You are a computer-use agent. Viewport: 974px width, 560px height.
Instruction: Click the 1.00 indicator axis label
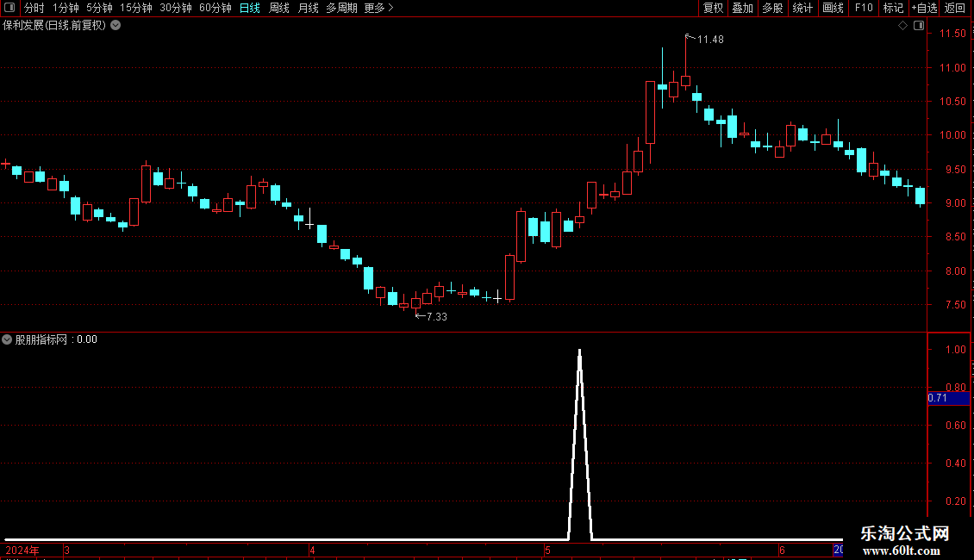tap(955, 350)
